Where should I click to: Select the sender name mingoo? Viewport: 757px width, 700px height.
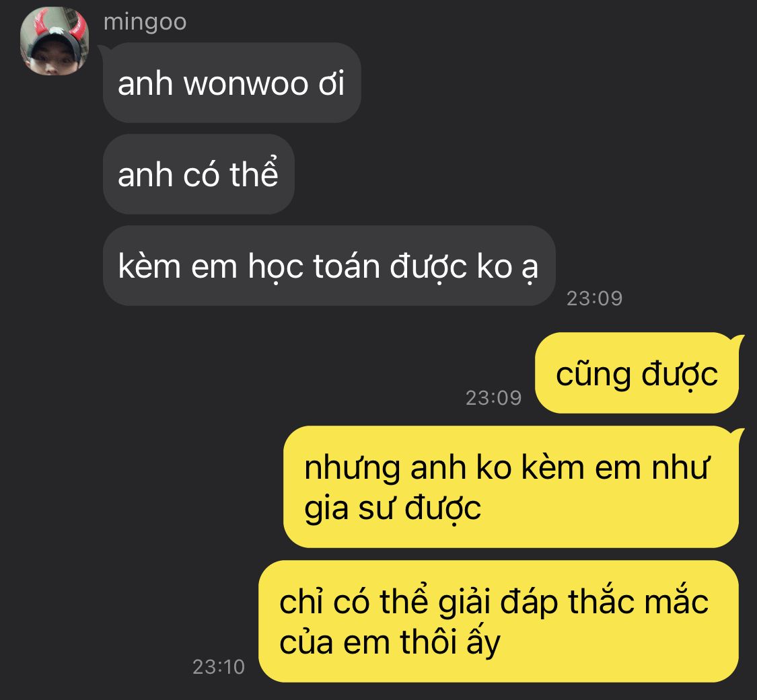click(x=145, y=22)
